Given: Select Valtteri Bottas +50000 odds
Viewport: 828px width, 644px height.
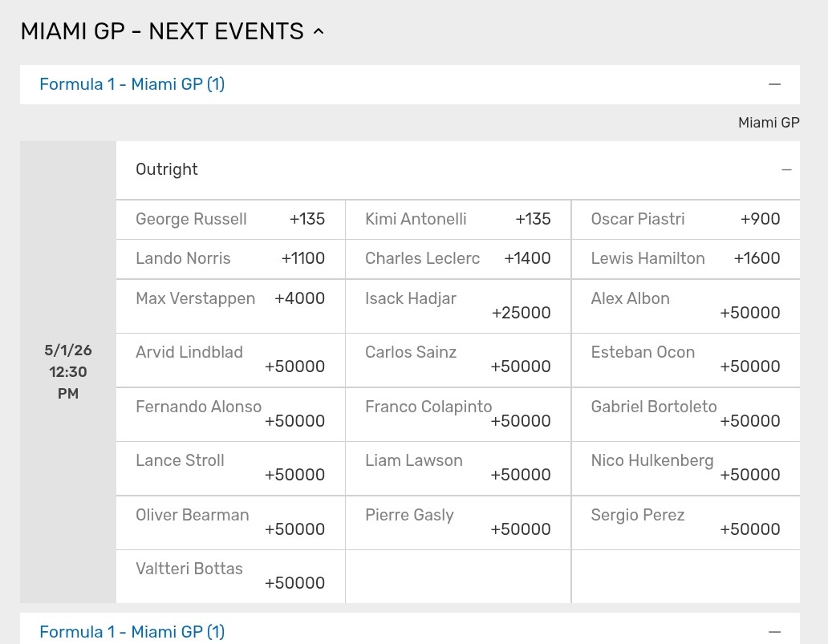Looking at the screenshot, I should coord(231,577).
